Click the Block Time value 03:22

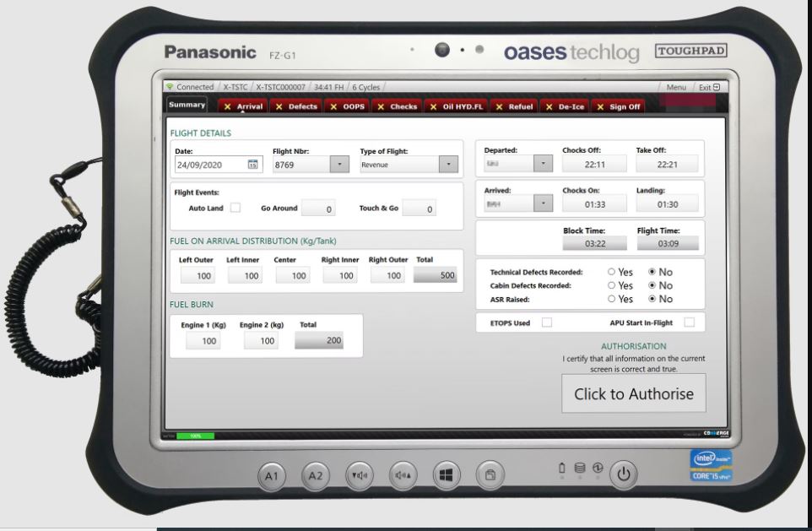(594, 243)
